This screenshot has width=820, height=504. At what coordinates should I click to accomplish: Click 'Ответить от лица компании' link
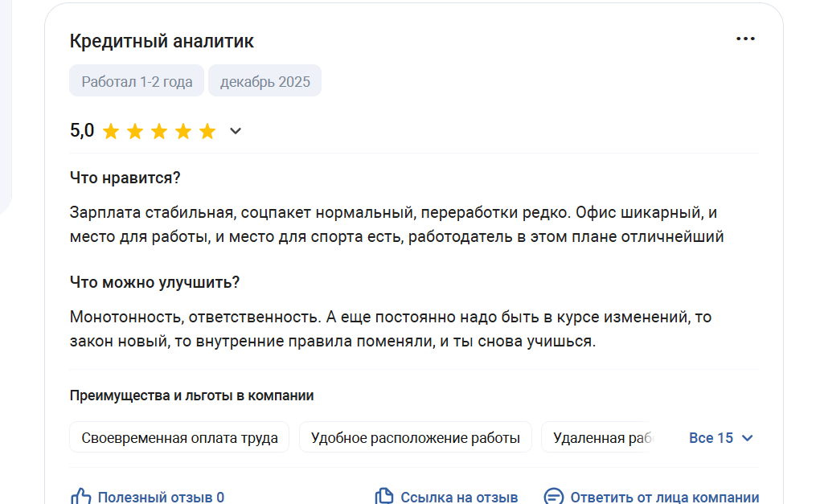664,498
